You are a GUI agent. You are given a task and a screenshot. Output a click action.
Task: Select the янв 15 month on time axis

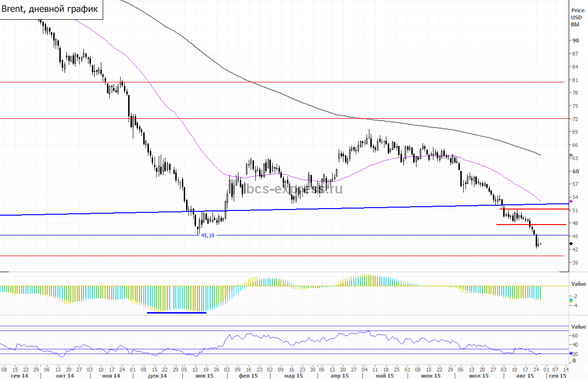(204, 376)
